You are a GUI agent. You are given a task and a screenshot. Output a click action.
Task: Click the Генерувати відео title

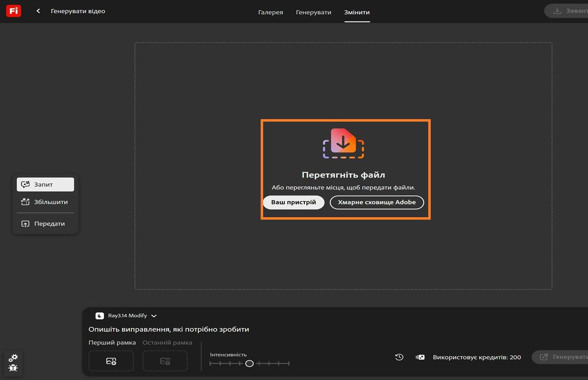(78, 11)
